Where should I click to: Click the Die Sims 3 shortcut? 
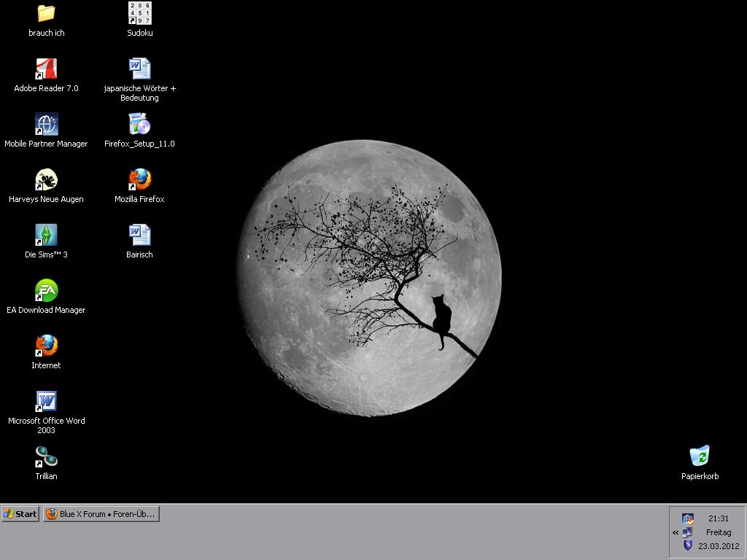click(46, 236)
